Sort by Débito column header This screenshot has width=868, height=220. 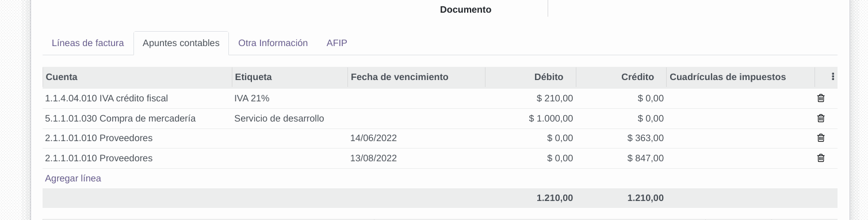point(530,77)
